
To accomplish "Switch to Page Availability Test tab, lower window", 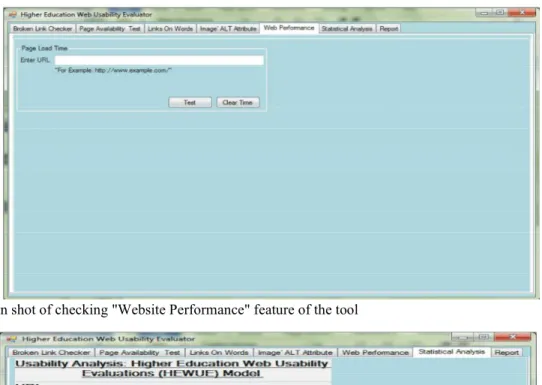I will pyautogui.click(x=139, y=353).
